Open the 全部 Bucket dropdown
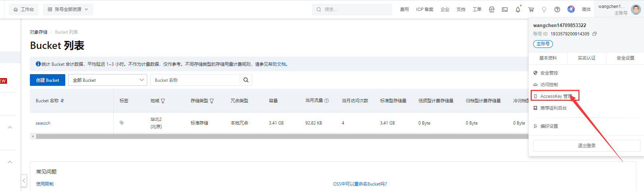Image resolution: width=644 pixels, height=191 pixels. 108,80
